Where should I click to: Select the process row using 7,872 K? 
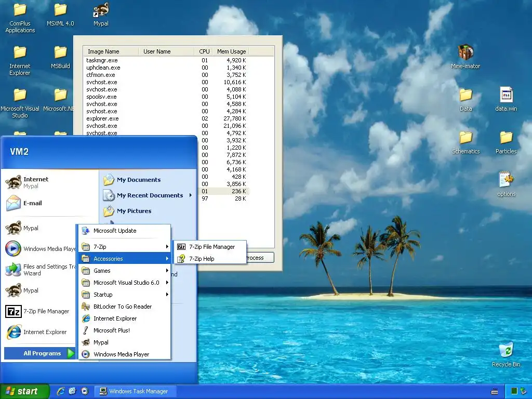pyautogui.click(x=223, y=155)
